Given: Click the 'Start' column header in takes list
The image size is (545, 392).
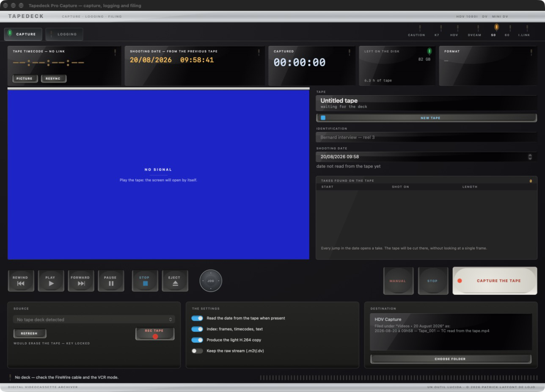Looking at the screenshot, I should pos(327,187).
